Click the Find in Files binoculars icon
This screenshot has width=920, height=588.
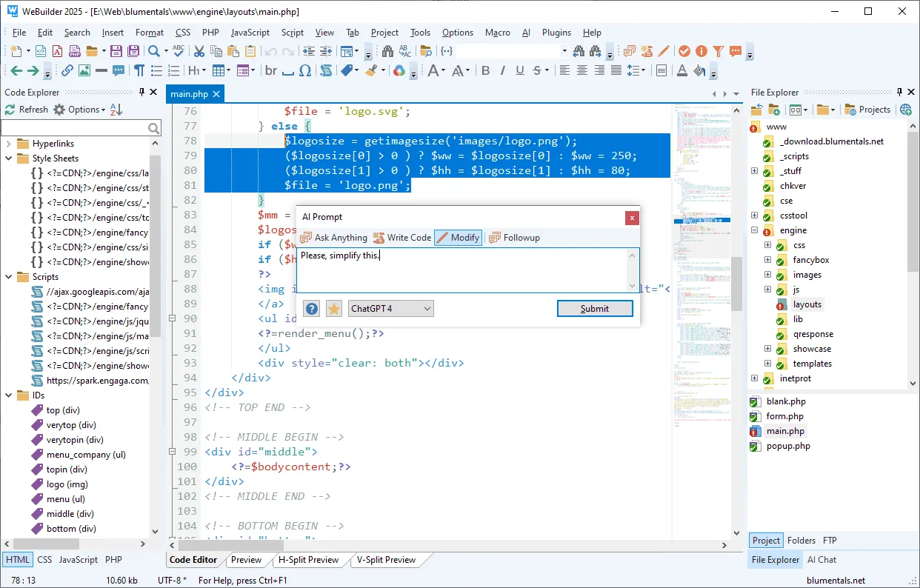[387, 50]
